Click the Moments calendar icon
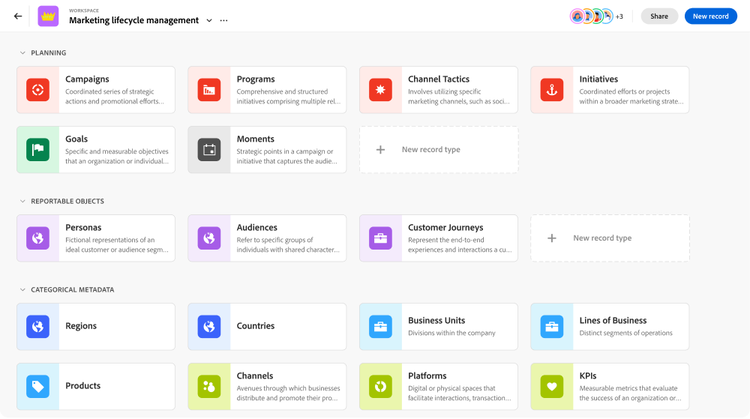 coord(209,150)
